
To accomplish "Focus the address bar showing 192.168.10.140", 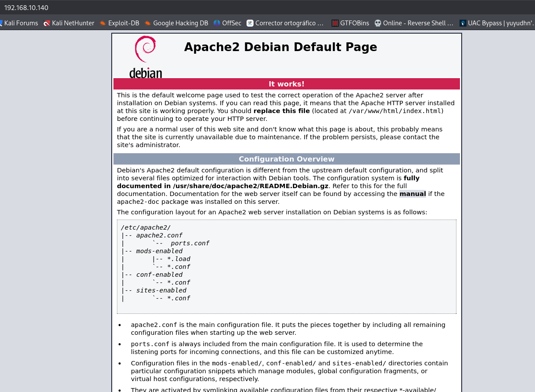I will tap(267, 7).
